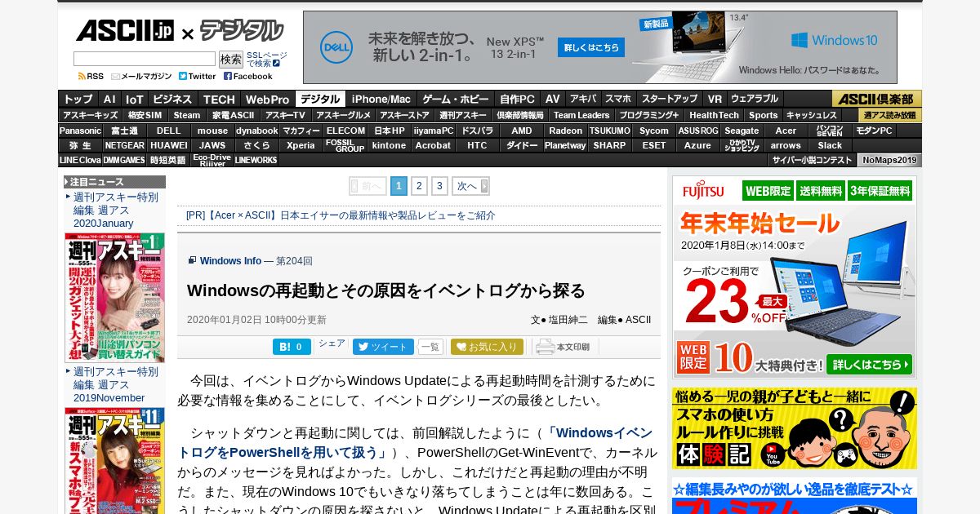Click the HUAWEI sponsor logo
This screenshot has width=980, height=514.
point(169,145)
